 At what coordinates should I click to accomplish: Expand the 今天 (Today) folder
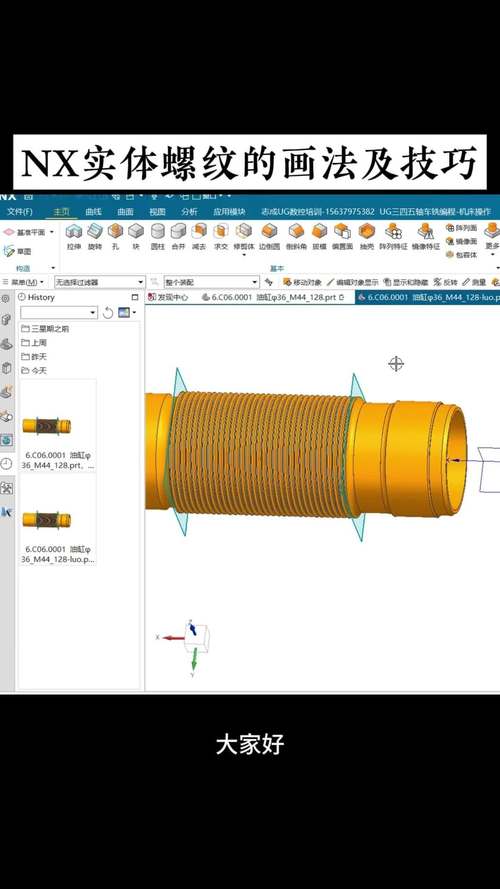(x=35, y=370)
